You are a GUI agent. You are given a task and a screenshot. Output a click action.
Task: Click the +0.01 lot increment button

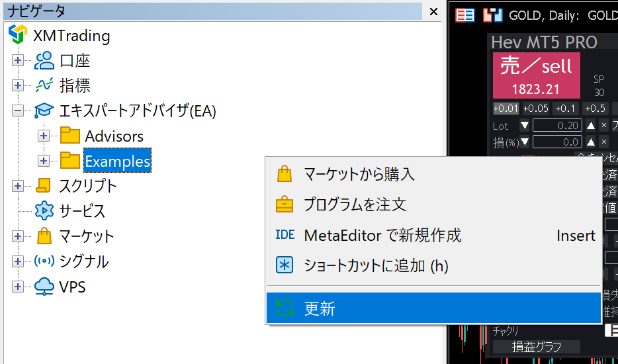click(x=506, y=108)
